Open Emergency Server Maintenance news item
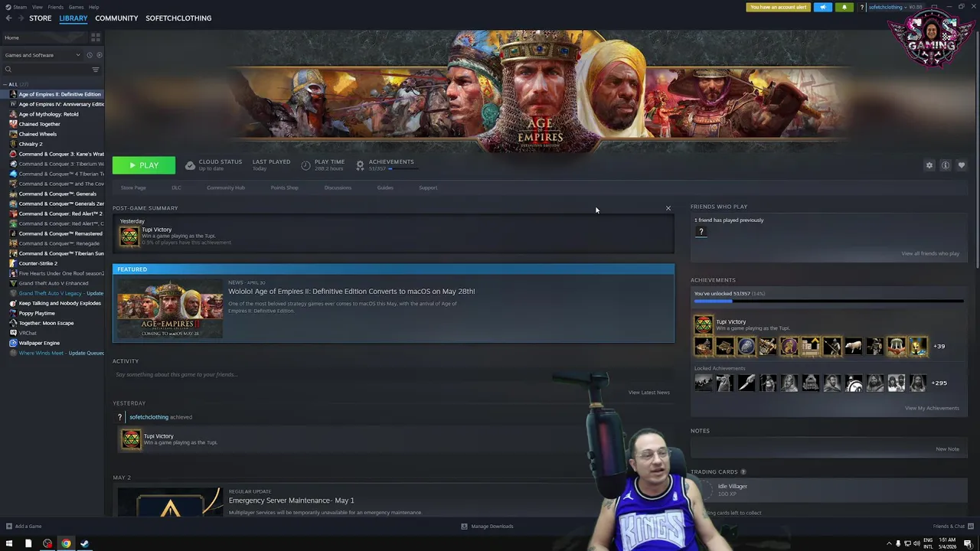Image resolution: width=980 pixels, height=551 pixels. tap(291, 500)
